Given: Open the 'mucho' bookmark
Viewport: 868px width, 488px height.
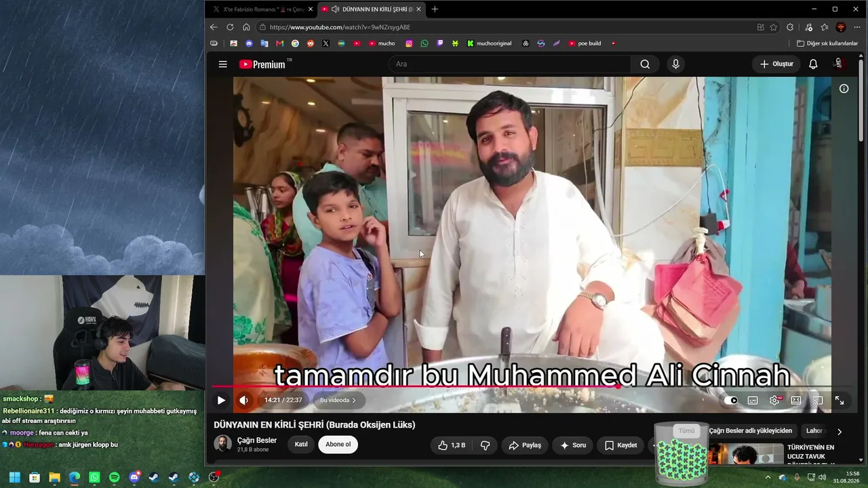Looking at the screenshot, I should pos(382,43).
